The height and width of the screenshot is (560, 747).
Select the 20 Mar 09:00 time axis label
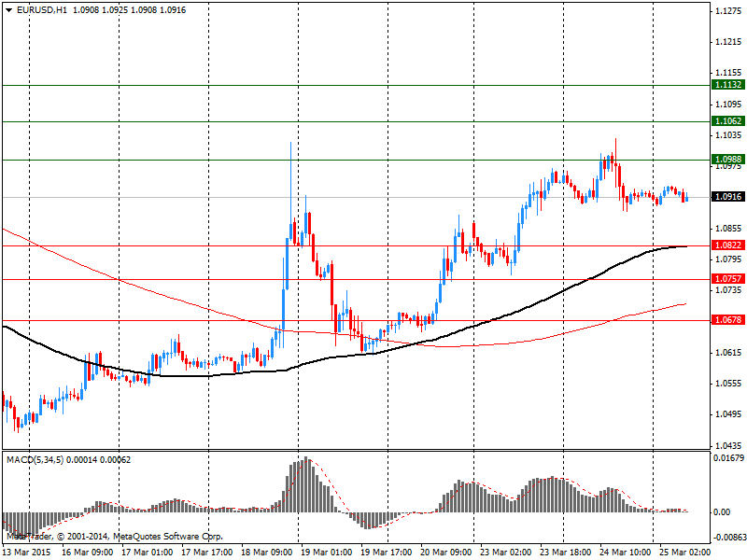pyautogui.click(x=446, y=553)
